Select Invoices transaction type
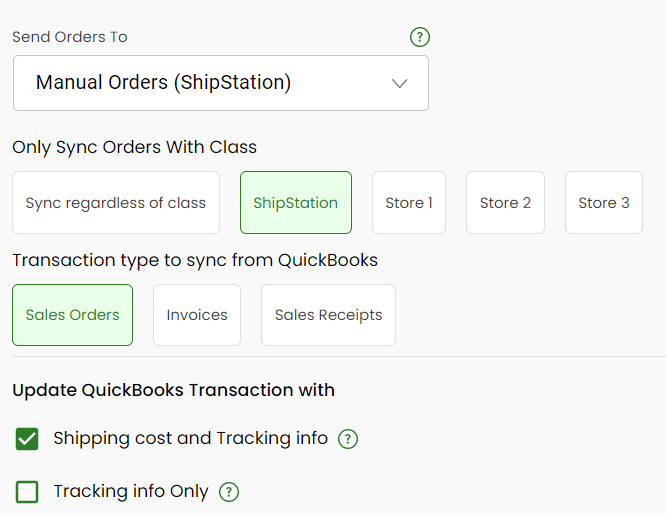Screen dimensions: 666x516 pyautogui.click(x=197, y=315)
